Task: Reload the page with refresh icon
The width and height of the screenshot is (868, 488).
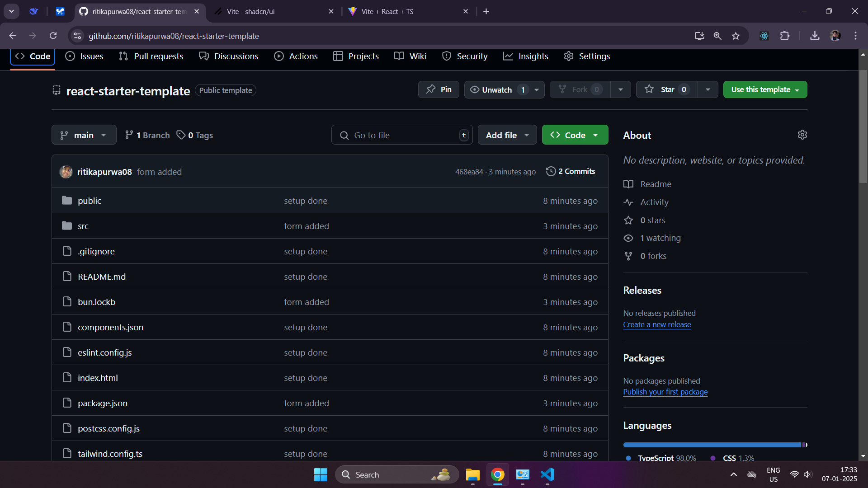Action: (53, 36)
